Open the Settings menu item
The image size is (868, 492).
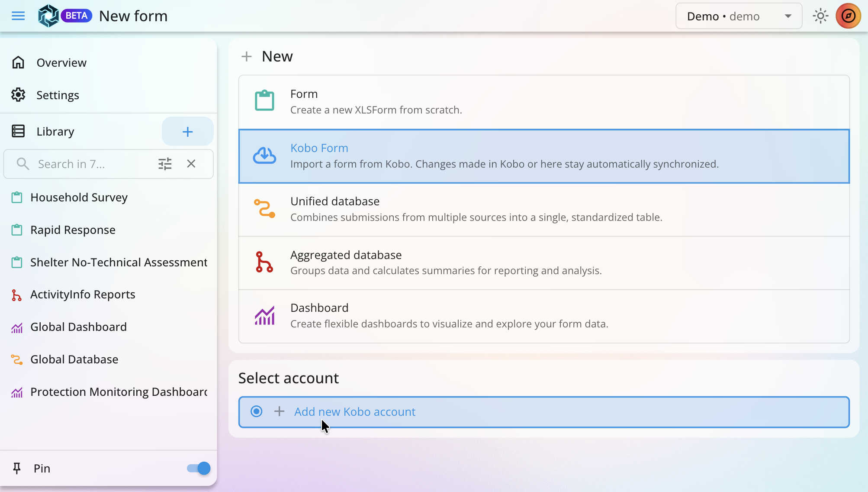[58, 95]
